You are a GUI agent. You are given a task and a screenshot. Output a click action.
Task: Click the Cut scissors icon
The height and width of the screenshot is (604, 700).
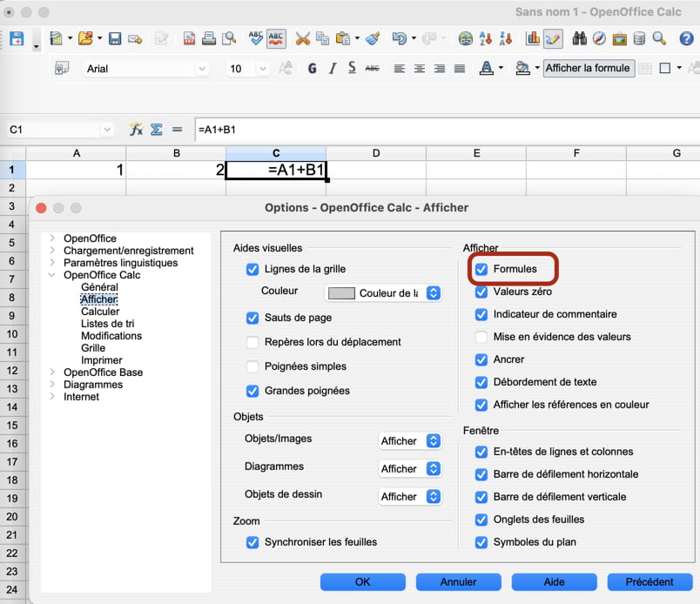tap(302, 39)
